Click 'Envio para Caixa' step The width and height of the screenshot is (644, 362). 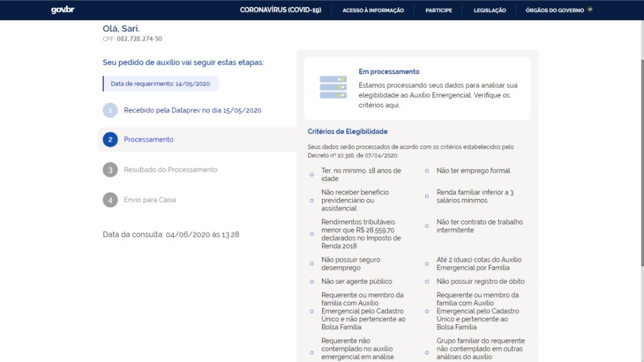150,200
